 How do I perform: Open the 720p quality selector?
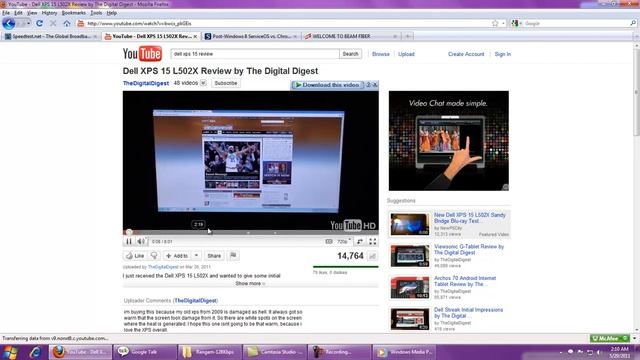344,242
